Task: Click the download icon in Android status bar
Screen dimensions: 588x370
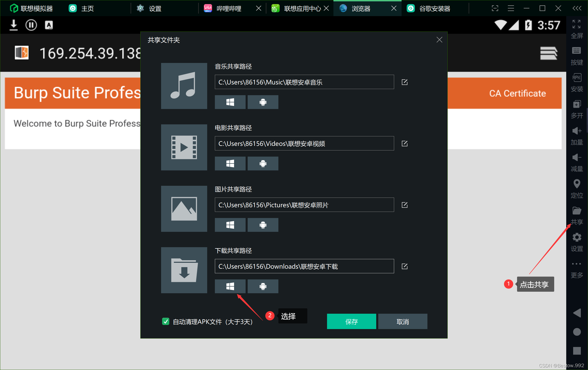Action: pyautogui.click(x=14, y=25)
